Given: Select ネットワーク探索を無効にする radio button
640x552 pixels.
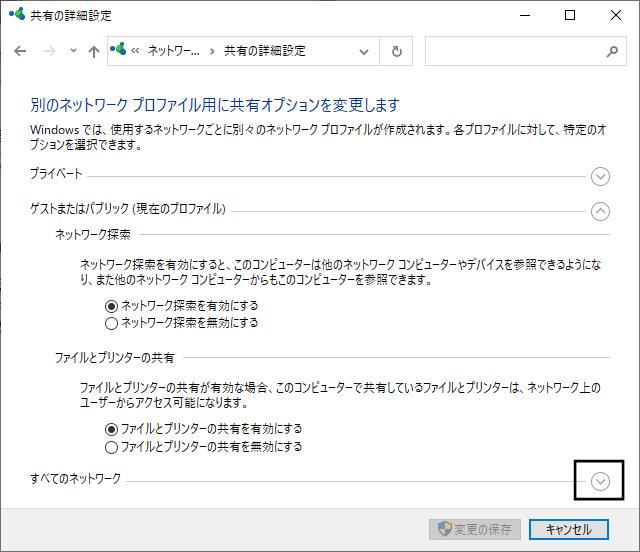Looking at the screenshot, I should (111, 323).
